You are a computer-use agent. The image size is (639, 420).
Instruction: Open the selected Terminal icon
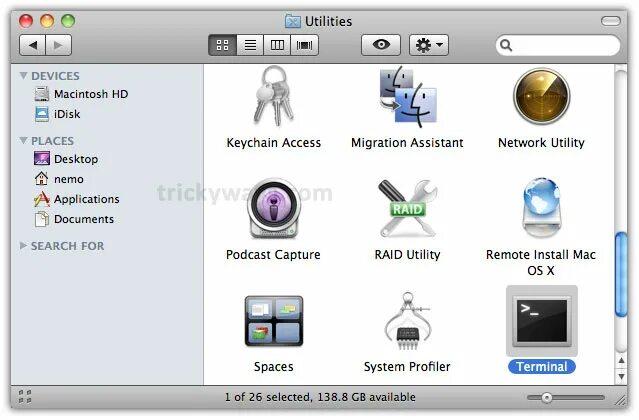coord(542,321)
